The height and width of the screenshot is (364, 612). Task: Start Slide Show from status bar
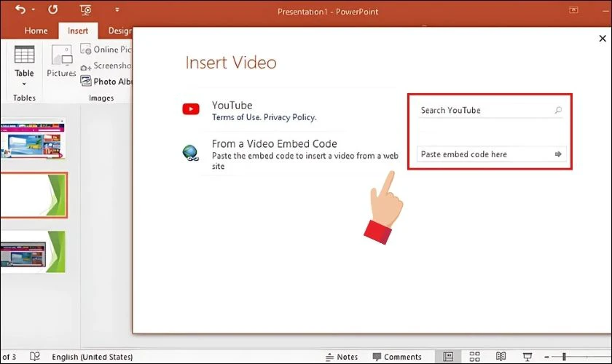click(x=527, y=356)
